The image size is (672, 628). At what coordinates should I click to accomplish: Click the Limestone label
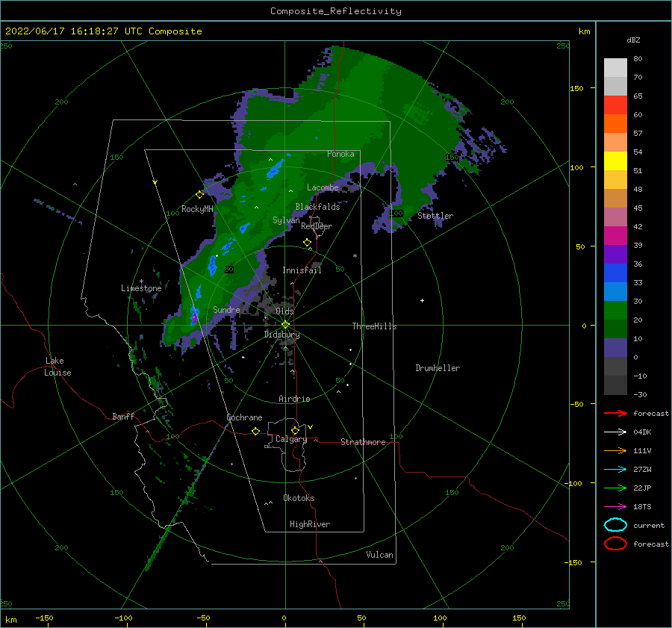click(141, 288)
